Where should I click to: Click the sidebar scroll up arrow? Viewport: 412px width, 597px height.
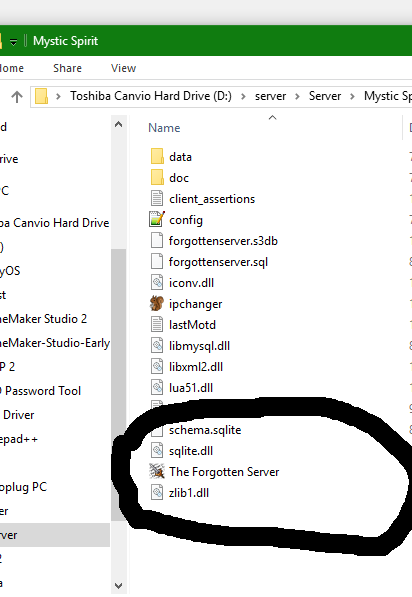click(x=118, y=124)
